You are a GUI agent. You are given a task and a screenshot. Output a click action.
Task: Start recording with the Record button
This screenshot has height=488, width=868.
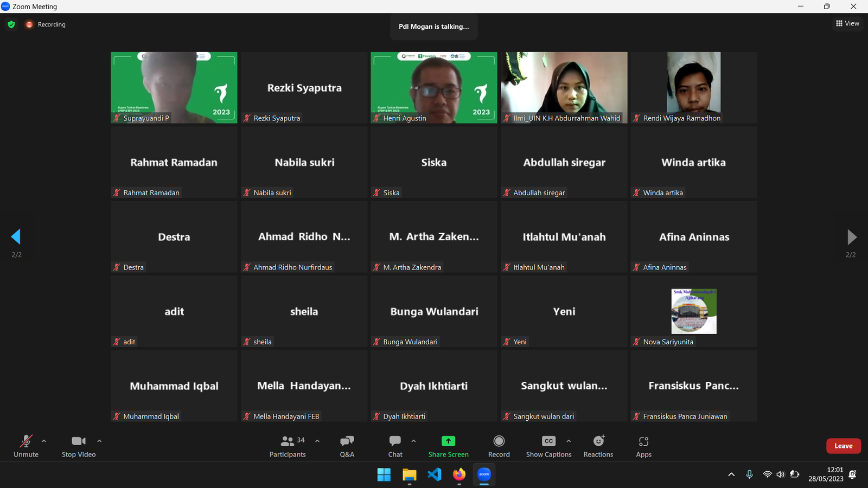[x=499, y=446]
